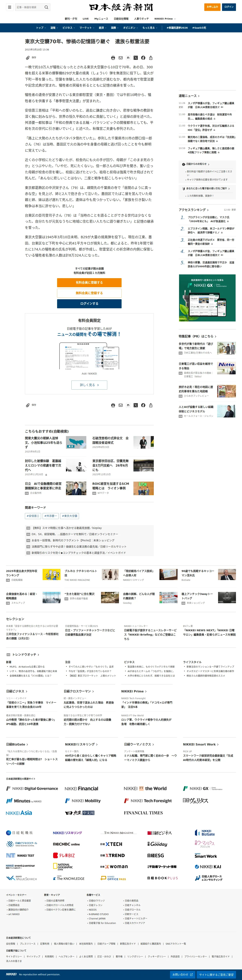Open the Nitto logo thumbnail
This screenshot has width=242, height=980.
[x=226, y=368]
